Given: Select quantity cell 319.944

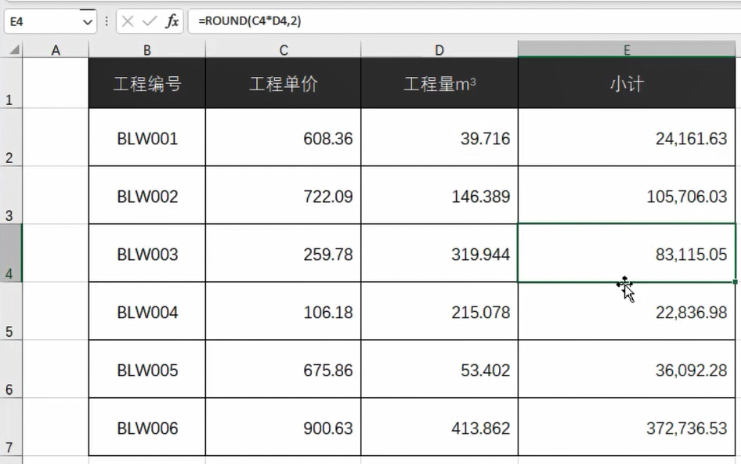Looking at the screenshot, I should click(x=439, y=253).
